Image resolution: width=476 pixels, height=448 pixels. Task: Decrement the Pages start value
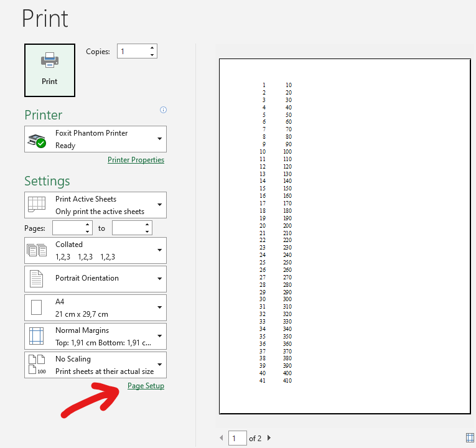pos(88,231)
